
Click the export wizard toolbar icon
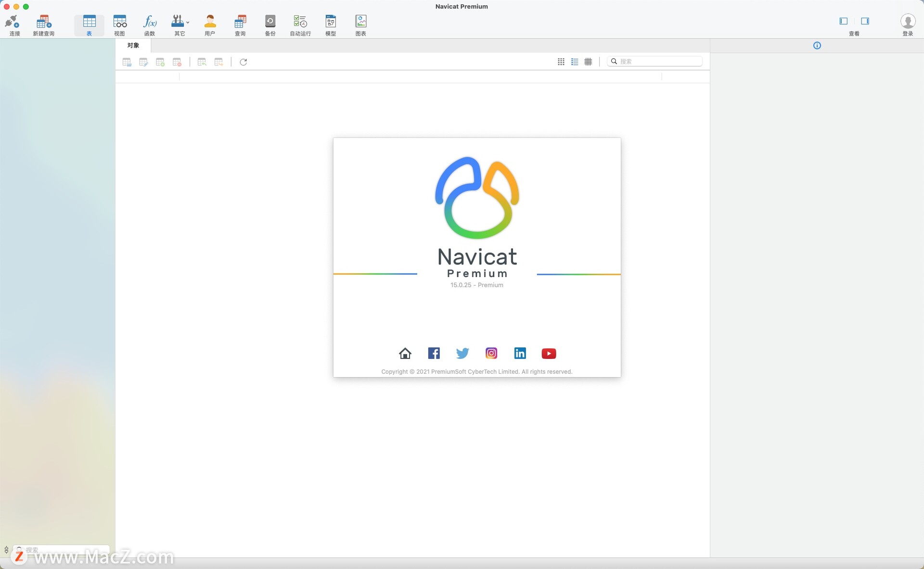(x=219, y=62)
